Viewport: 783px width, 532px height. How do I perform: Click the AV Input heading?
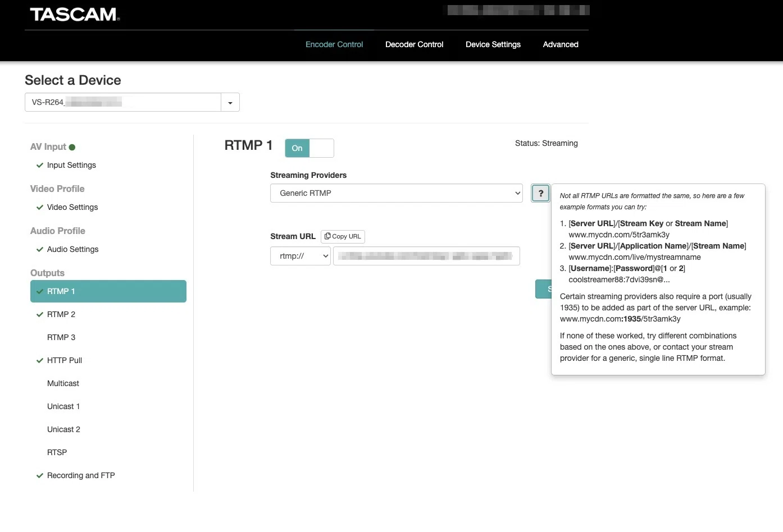click(48, 146)
